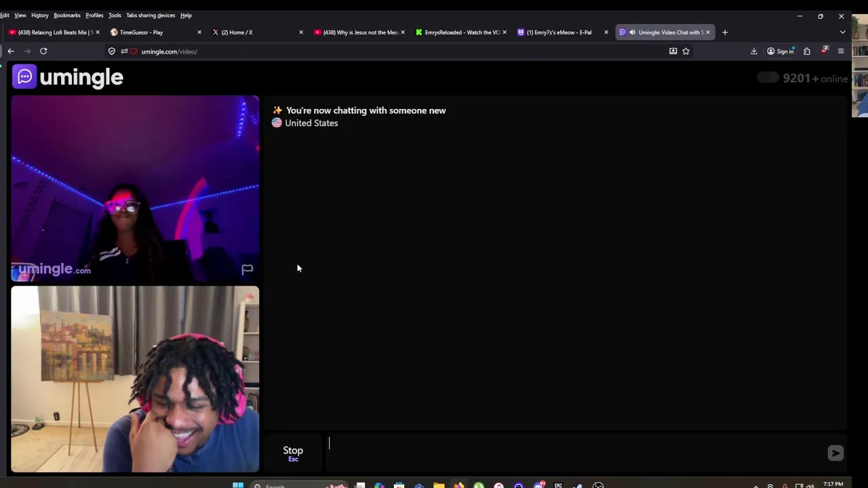Click the red extension icon with badge 2
868x488 pixels.
click(824, 51)
